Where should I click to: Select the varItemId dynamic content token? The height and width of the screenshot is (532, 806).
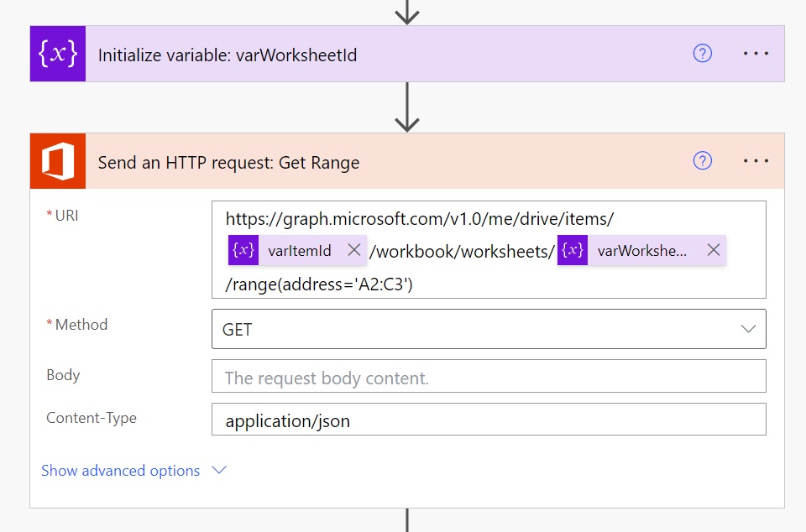point(299,250)
